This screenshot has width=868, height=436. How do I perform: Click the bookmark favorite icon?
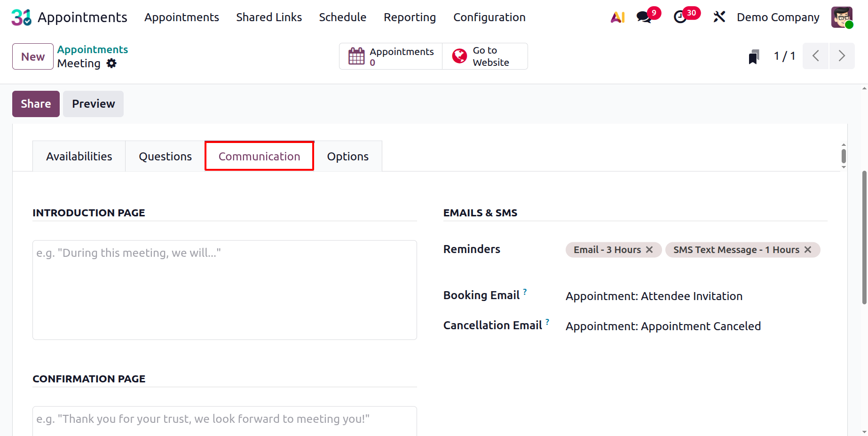click(753, 55)
